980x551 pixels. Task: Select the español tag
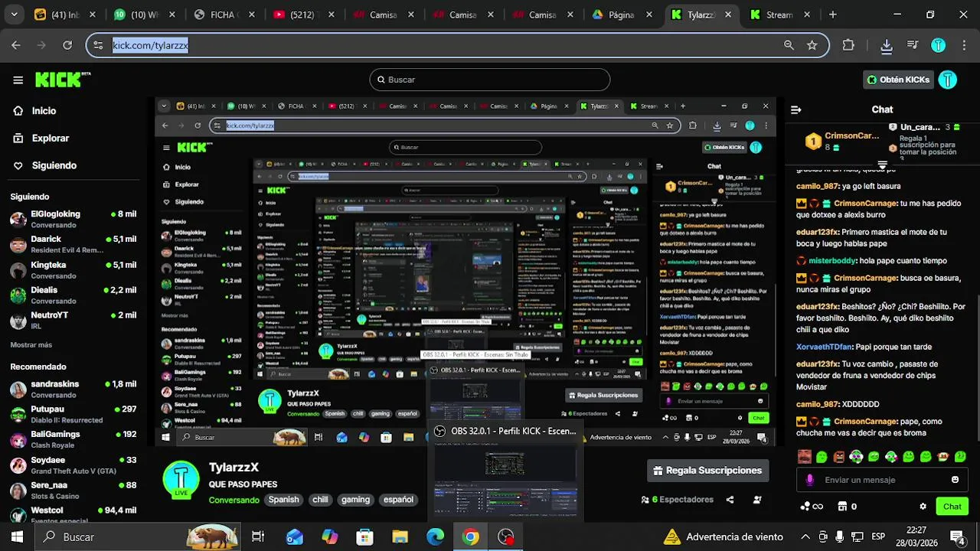pyautogui.click(x=398, y=500)
